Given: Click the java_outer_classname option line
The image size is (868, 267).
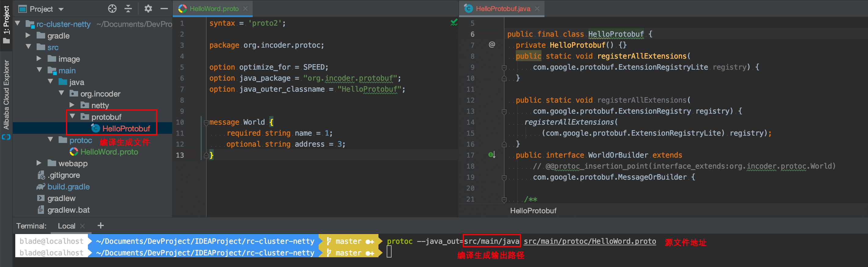Looking at the screenshot, I should [x=307, y=89].
